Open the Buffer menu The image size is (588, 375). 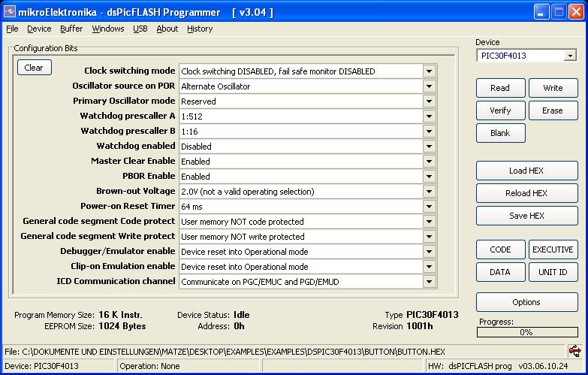[x=71, y=29]
